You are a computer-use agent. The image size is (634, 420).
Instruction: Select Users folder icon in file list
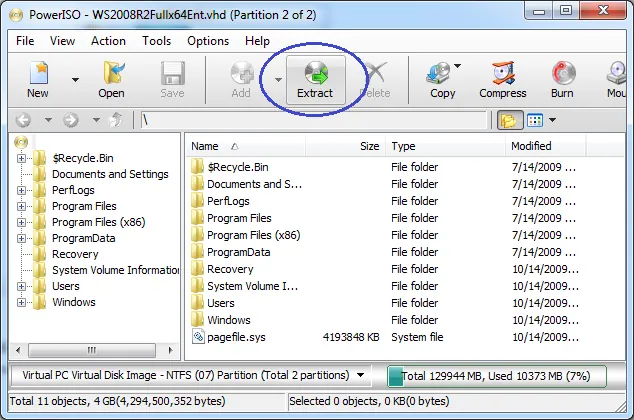point(197,302)
